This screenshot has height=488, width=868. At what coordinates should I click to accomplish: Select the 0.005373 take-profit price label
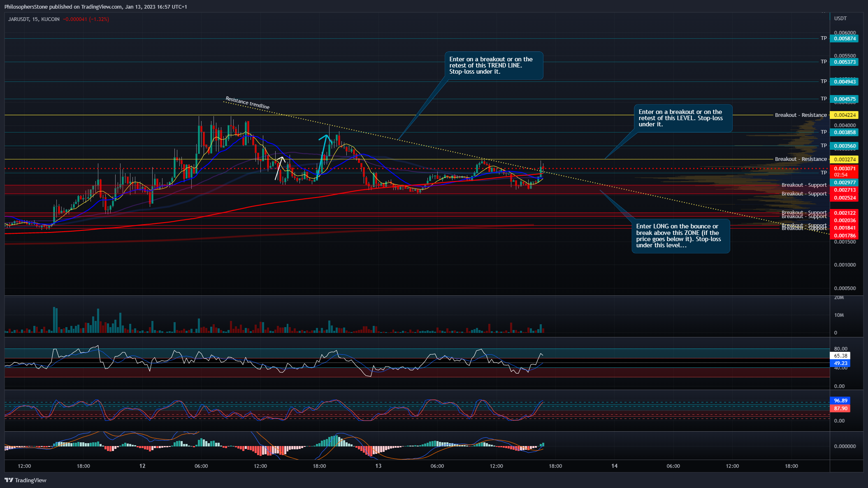[844, 62]
